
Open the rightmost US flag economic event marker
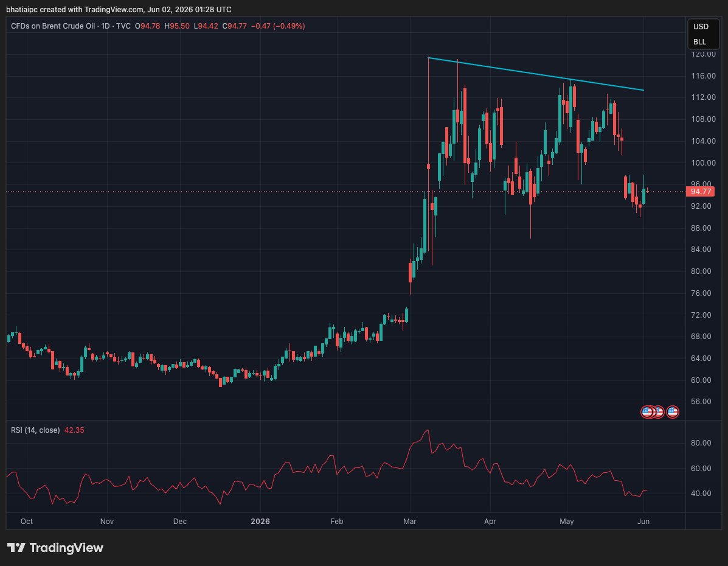coord(672,412)
